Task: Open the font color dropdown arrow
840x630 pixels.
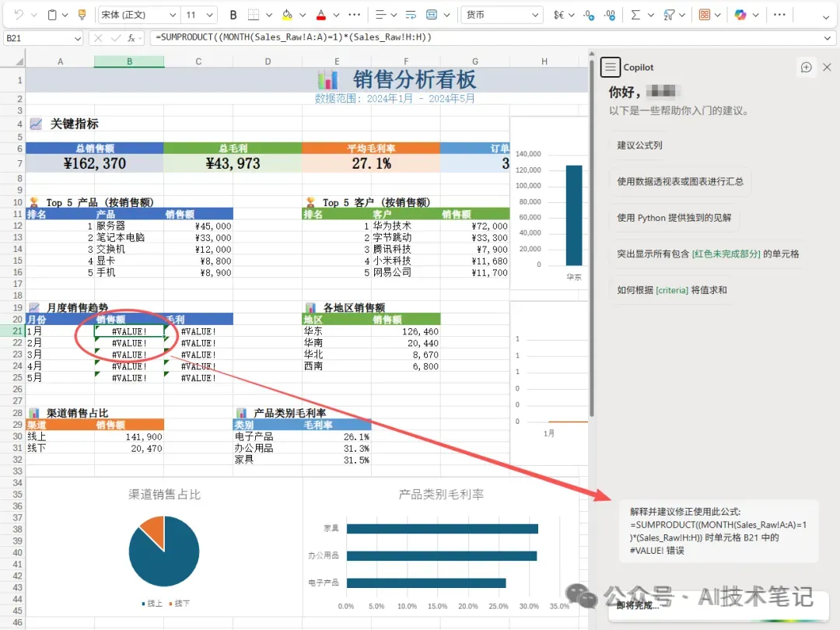Action: [x=337, y=15]
